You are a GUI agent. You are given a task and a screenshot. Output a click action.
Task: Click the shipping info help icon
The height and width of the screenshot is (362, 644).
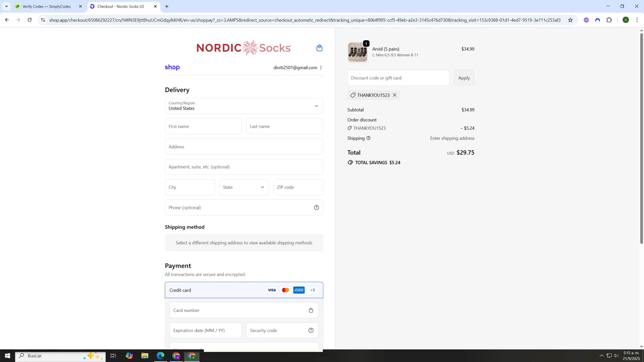click(x=368, y=138)
